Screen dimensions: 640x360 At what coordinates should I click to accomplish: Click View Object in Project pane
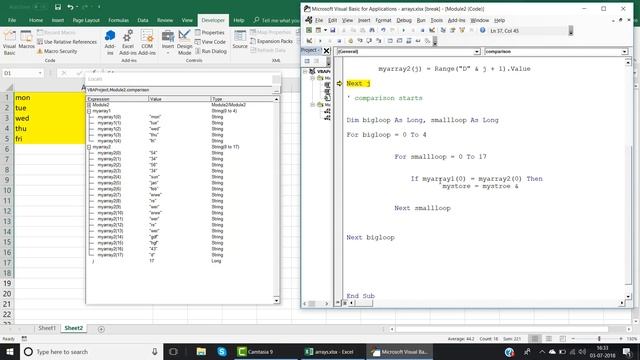316,61
